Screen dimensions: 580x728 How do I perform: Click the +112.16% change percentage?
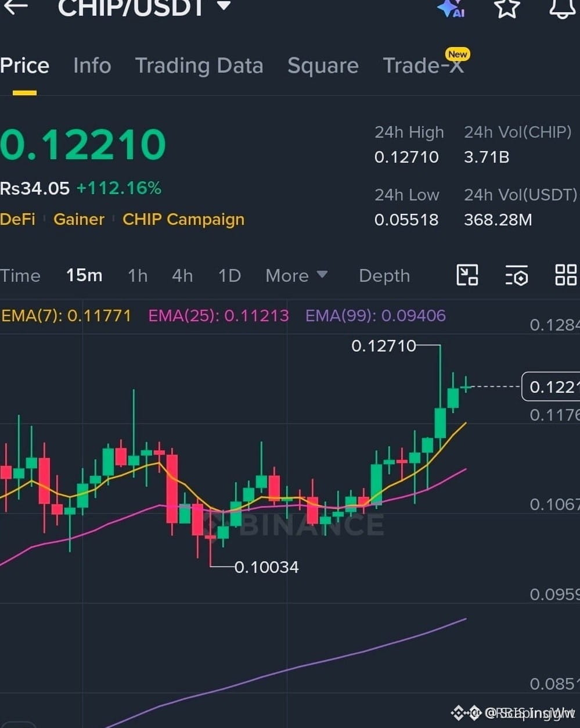coord(119,188)
